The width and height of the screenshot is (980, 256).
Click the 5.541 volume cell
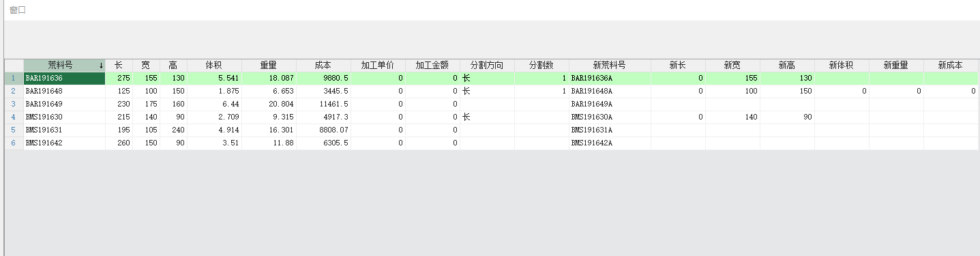215,79
